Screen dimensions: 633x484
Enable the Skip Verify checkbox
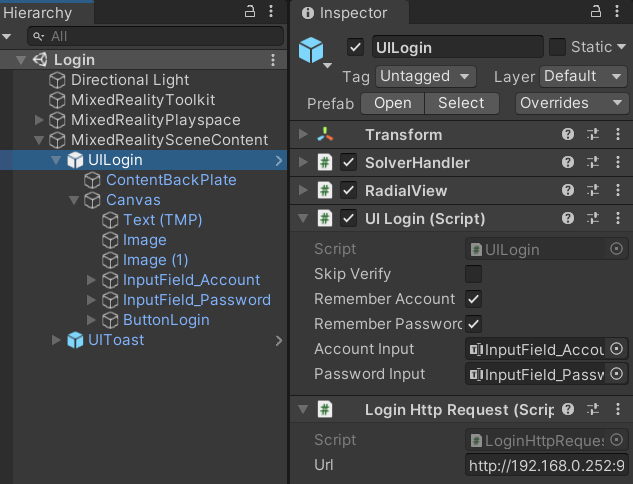pyautogui.click(x=473, y=274)
